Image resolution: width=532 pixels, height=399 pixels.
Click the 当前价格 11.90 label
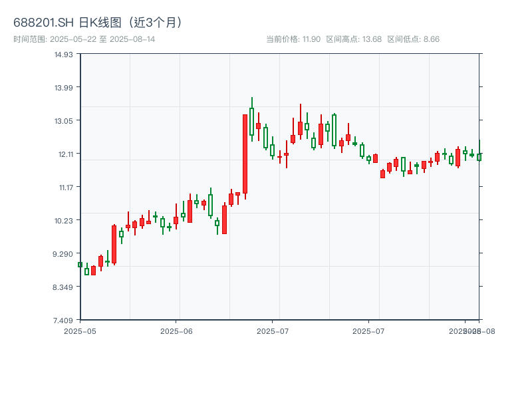293,39
